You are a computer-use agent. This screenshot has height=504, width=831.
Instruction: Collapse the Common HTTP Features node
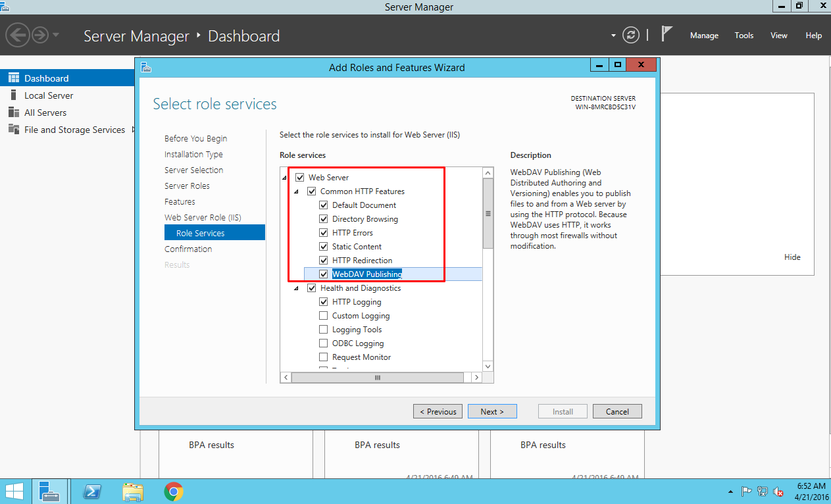(x=296, y=191)
